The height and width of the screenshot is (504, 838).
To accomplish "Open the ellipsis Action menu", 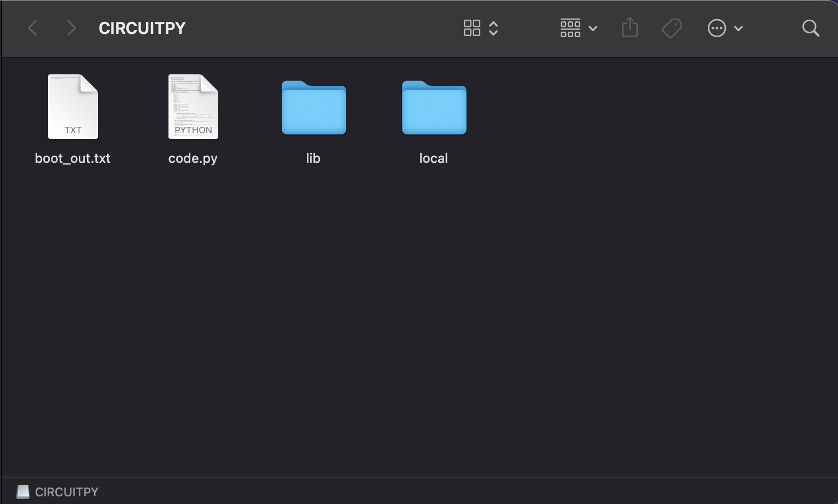I will click(x=725, y=28).
